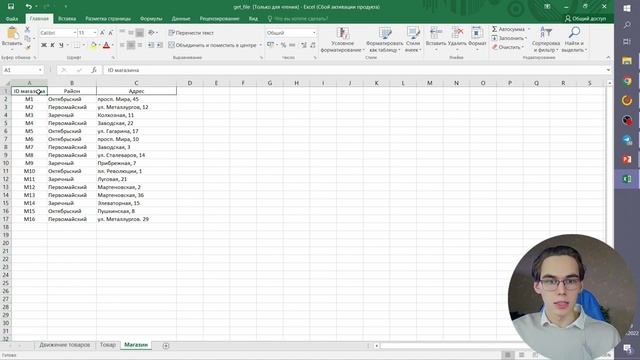Switch to the Данные ribbon tab
640x360 pixels.
(181, 19)
